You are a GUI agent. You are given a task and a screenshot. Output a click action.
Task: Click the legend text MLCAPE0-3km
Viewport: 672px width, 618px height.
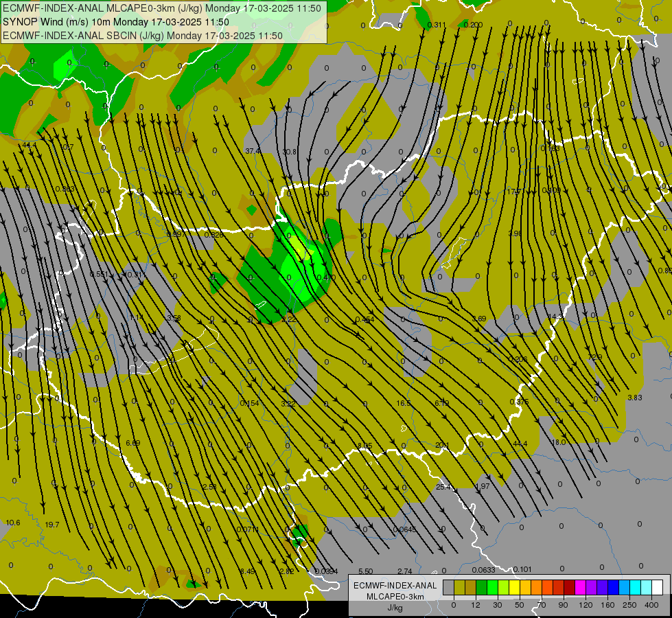point(395,597)
